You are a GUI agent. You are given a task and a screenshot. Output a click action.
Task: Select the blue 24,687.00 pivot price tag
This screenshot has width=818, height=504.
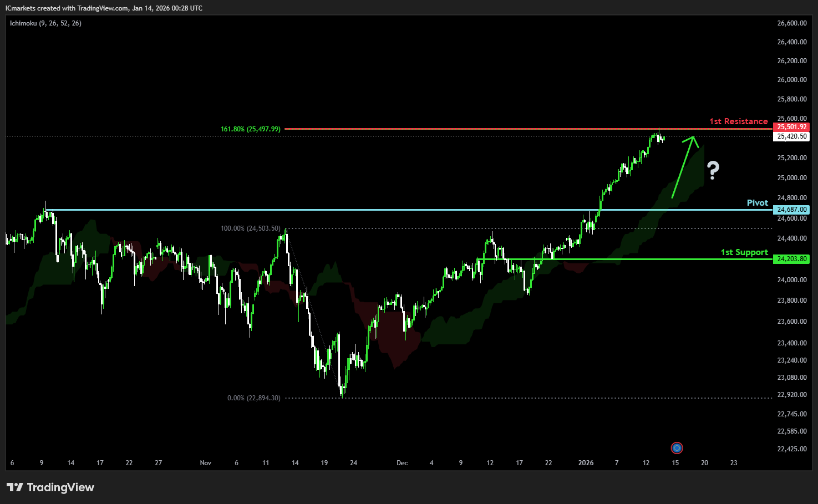pyautogui.click(x=791, y=210)
